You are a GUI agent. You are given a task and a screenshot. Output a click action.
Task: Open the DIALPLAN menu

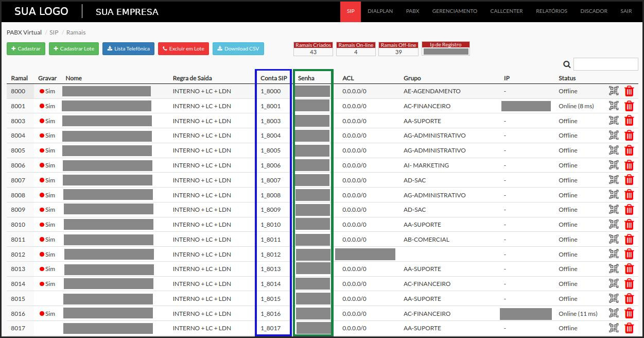click(380, 11)
